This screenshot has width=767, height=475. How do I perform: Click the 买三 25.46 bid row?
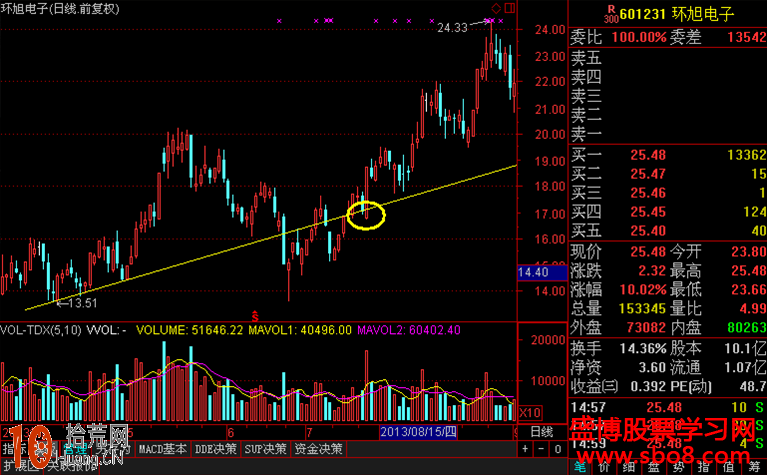[x=668, y=193]
